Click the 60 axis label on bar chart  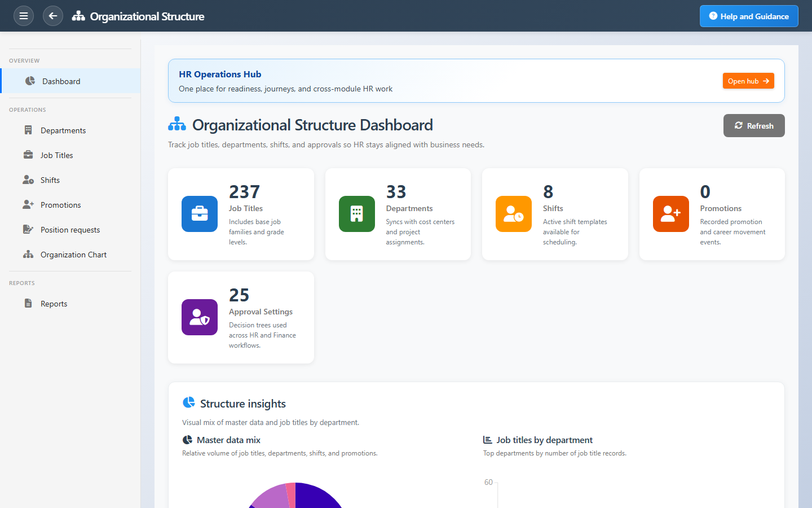point(488,482)
